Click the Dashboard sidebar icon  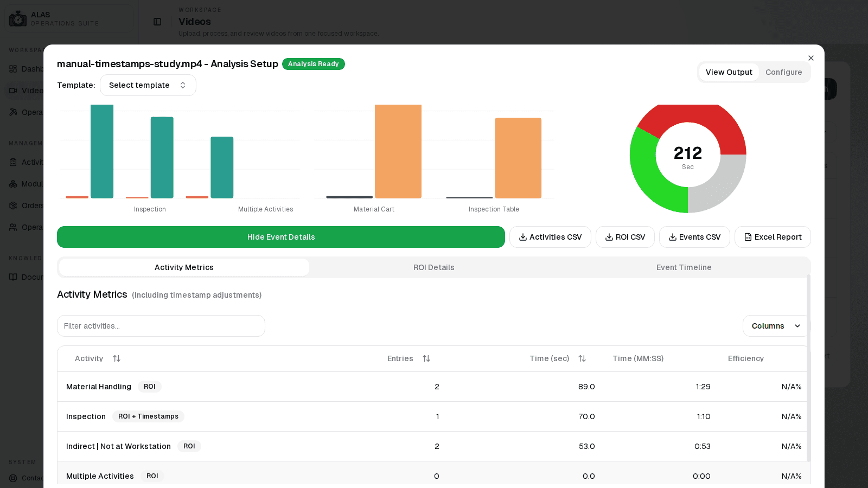pos(13,69)
